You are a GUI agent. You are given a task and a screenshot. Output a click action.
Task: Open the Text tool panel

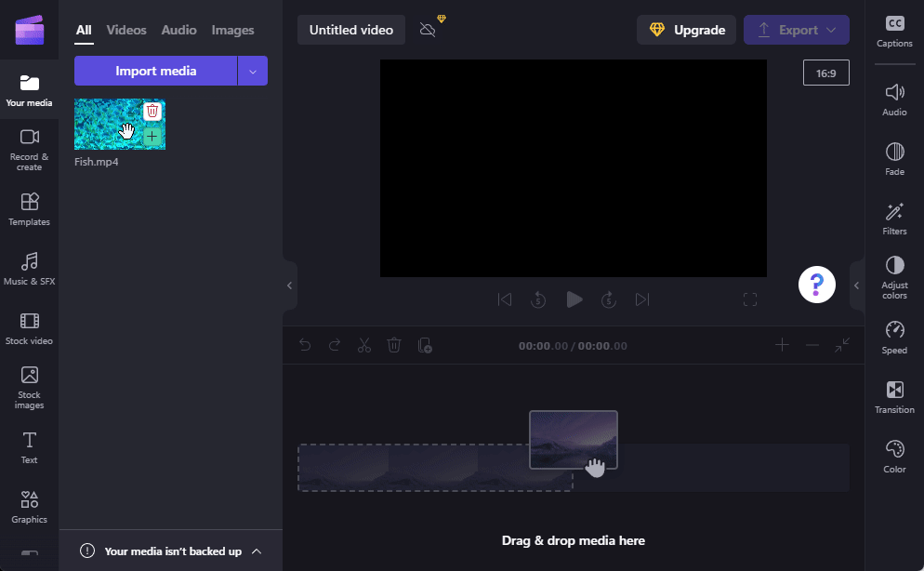[x=29, y=446]
